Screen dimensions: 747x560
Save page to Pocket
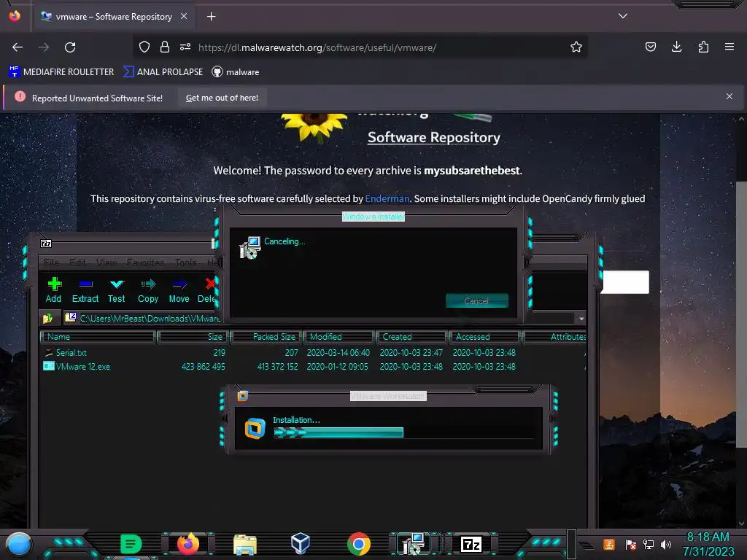pyautogui.click(x=650, y=47)
